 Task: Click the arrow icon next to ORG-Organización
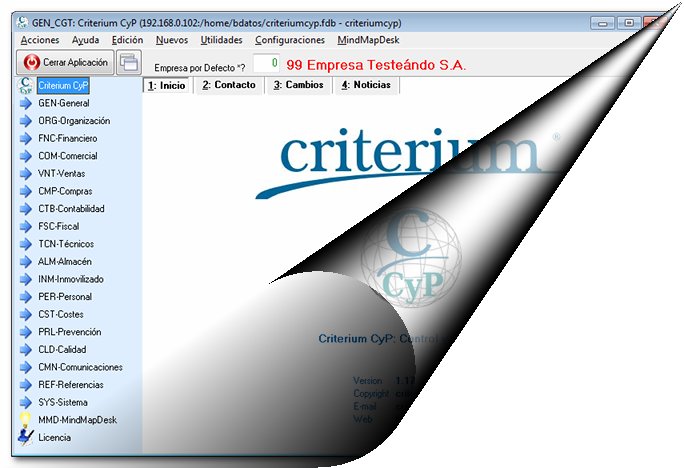tap(26, 121)
